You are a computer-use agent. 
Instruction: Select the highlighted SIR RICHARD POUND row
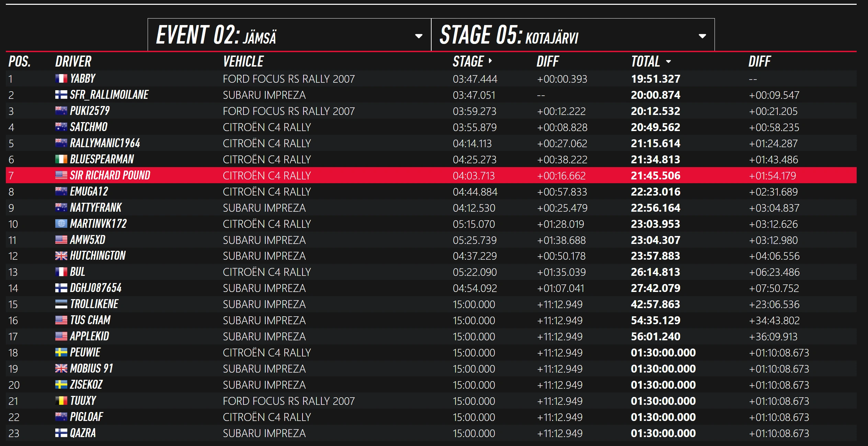pos(431,175)
